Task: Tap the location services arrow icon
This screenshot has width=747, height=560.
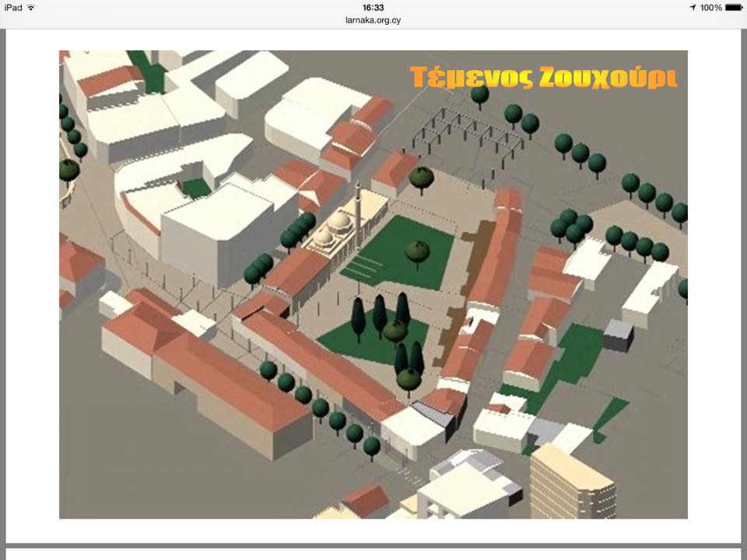Action: (x=693, y=7)
